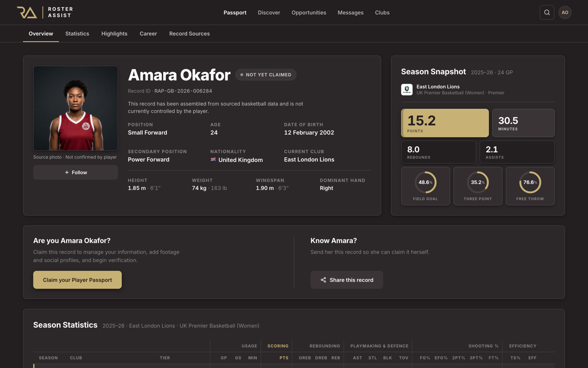Click the STL column header
Viewport: 588px width, 368px height.
(373, 358)
